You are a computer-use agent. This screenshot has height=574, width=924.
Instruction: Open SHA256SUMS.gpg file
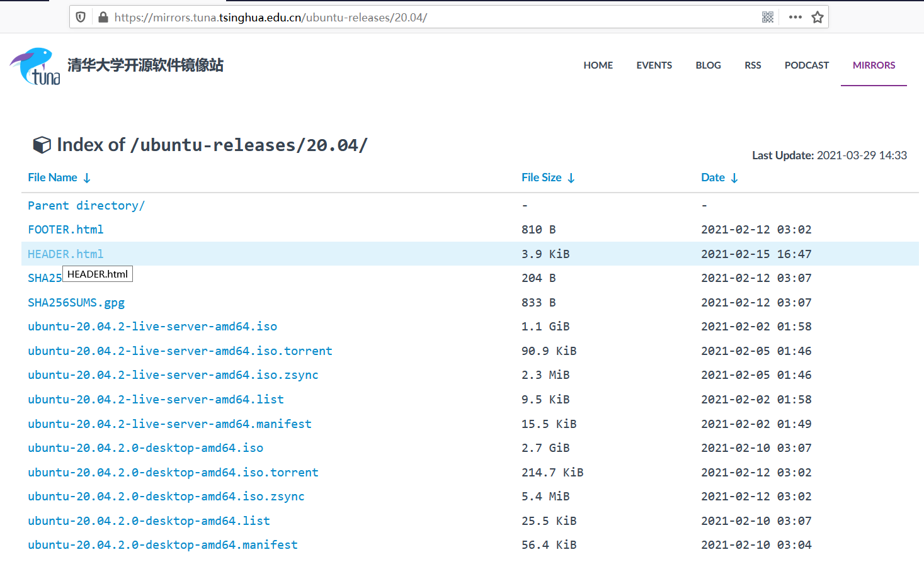[x=76, y=303]
